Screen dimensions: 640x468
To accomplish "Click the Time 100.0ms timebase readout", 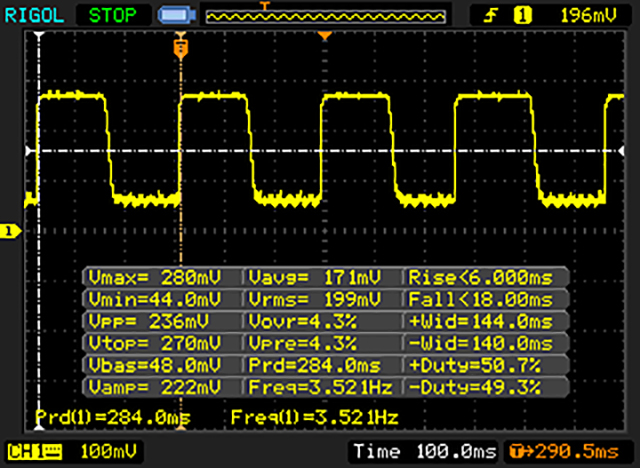I will pos(425,452).
